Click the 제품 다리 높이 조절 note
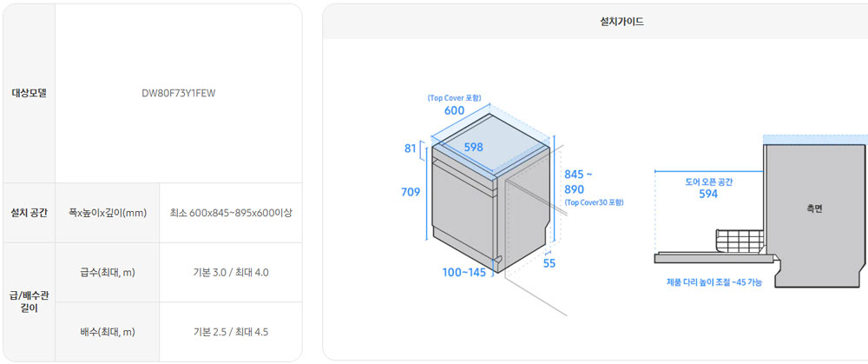This screenshot has height=364, width=868. point(714,282)
